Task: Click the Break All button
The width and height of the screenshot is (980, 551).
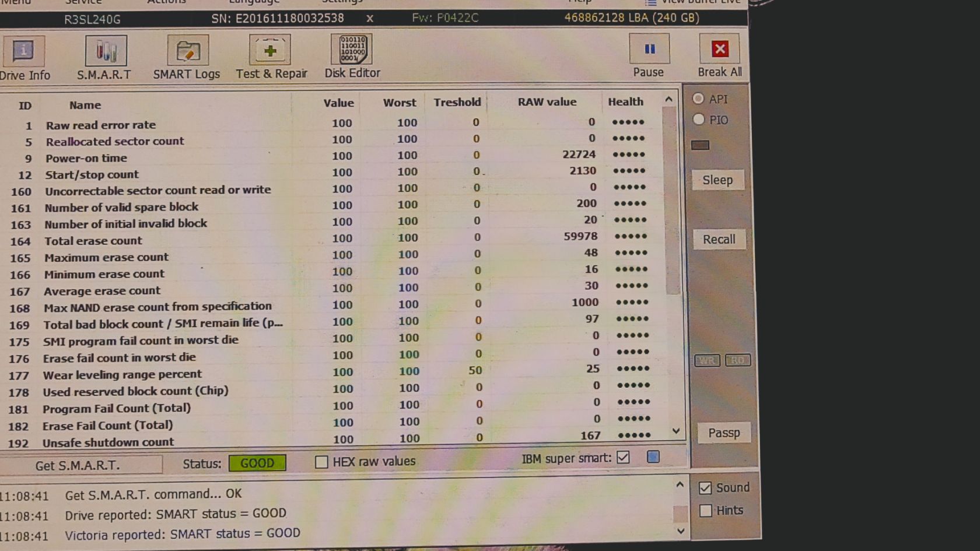Action: 720,56
